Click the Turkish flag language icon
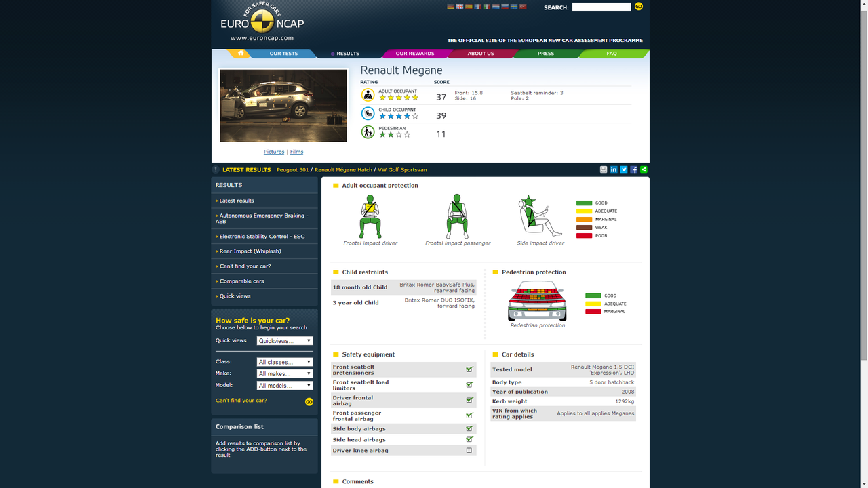This screenshot has height=488, width=868. coord(523,7)
